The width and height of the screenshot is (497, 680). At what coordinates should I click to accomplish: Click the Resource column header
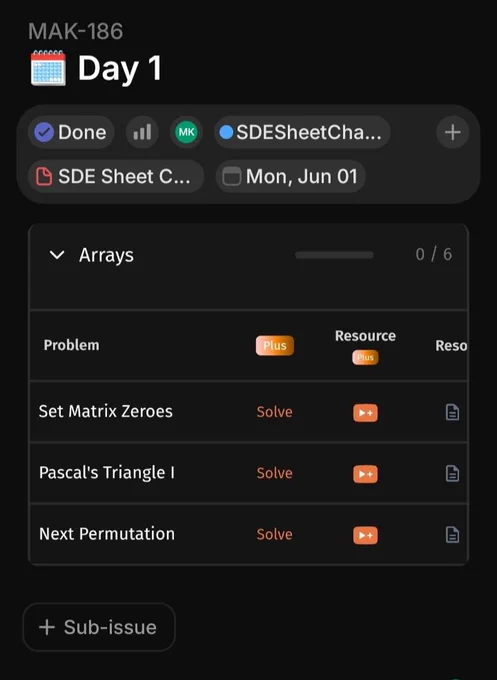[x=365, y=336]
